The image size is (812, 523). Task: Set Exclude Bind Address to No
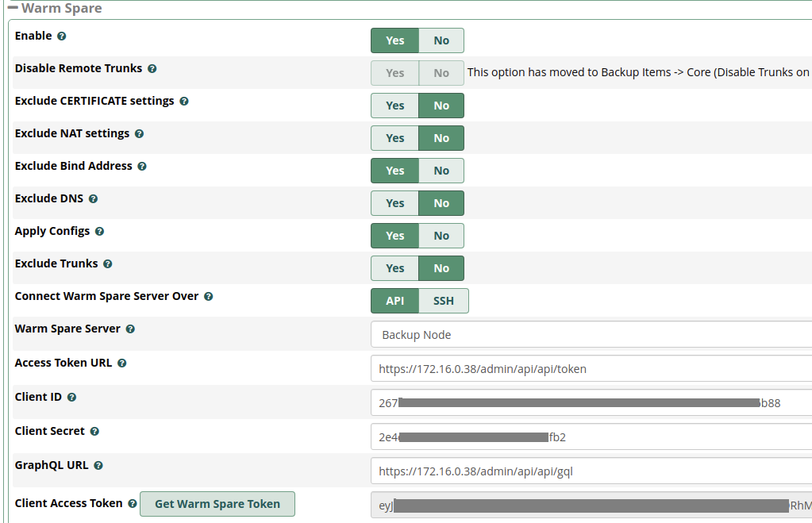pyautogui.click(x=441, y=171)
